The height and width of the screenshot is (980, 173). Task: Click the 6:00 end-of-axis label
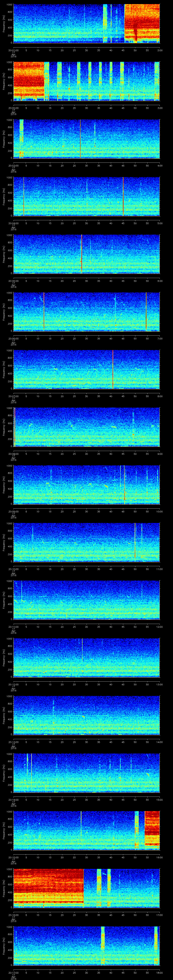pyautogui.click(x=160, y=281)
